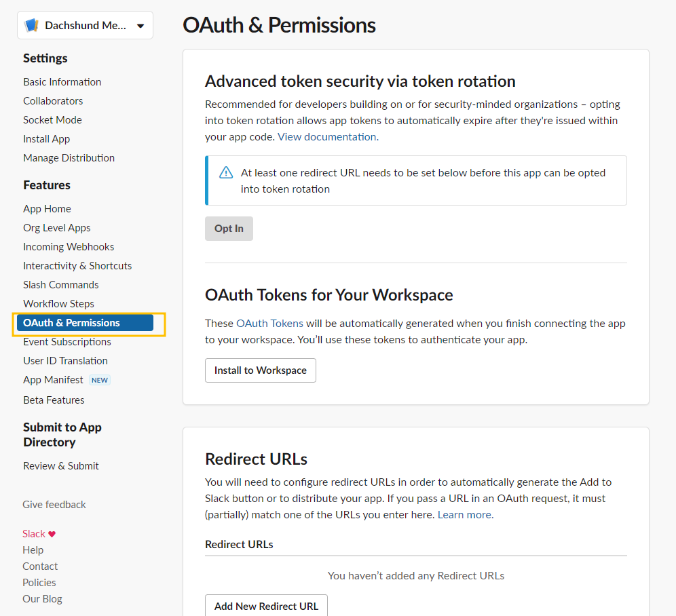This screenshot has height=616, width=676.
Task: Open Event Subscriptions
Action: click(x=67, y=342)
